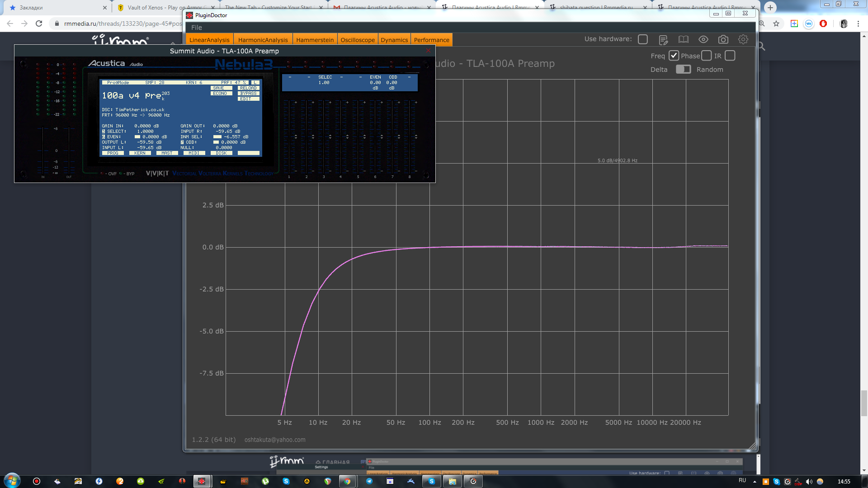The image size is (868, 488).
Task: Uncheck the Freq checkbox
Action: pos(674,56)
